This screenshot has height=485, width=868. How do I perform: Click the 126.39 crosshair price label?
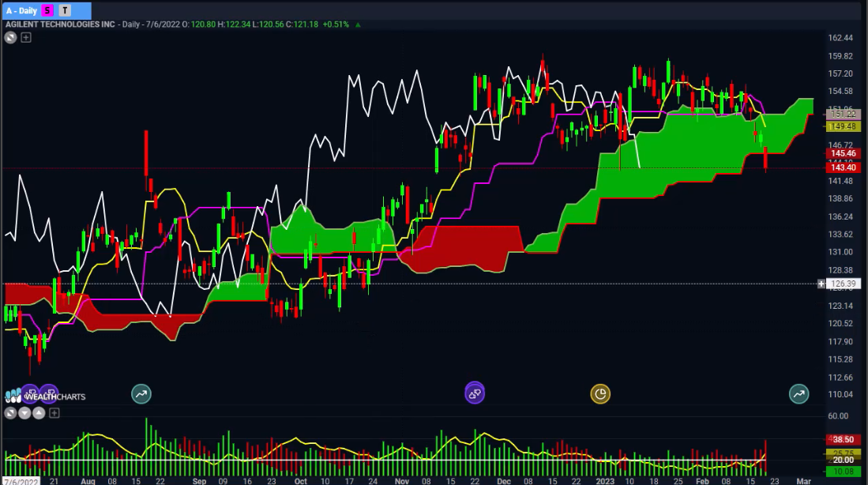(x=843, y=284)
